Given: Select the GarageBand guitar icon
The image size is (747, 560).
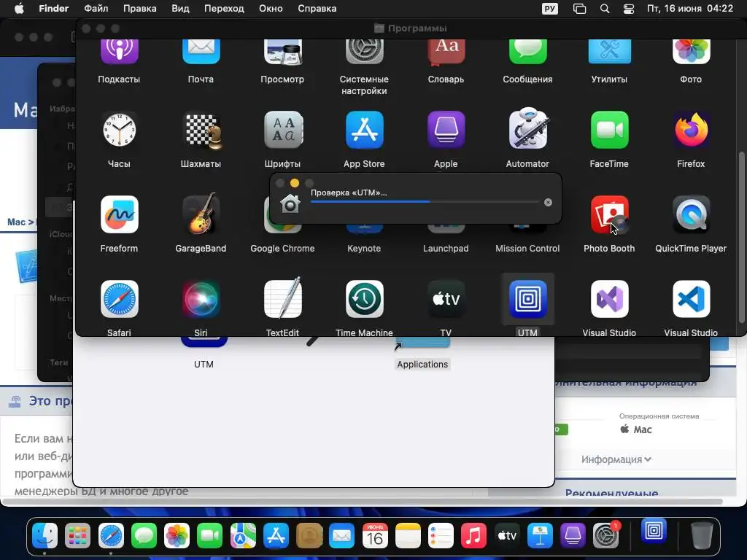Looking at the screenshot, I should pos(201,214).
